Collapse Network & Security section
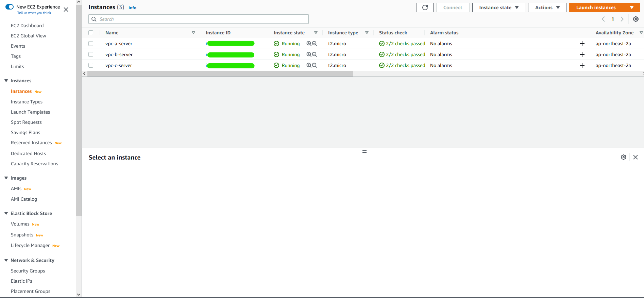The width and height of the screenshot is (644, 298). (6, 260)
